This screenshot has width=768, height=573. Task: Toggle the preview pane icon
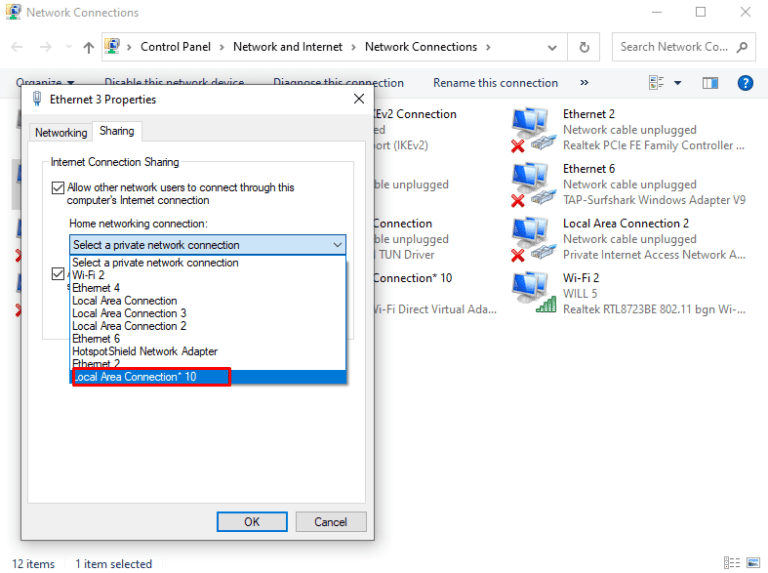(710, 83)
